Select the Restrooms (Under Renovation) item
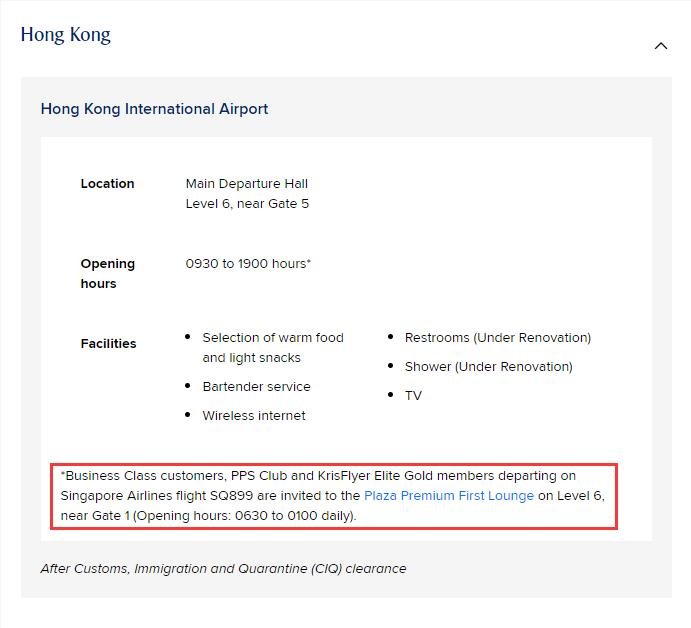Image resolution: width=691 pixels, height=628 pixels. [498, 338]
